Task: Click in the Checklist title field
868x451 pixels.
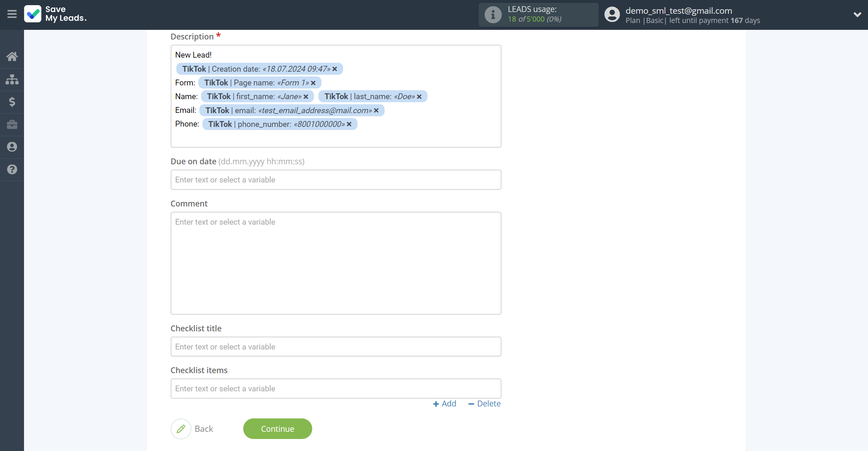Action: [x=336, y=347]
